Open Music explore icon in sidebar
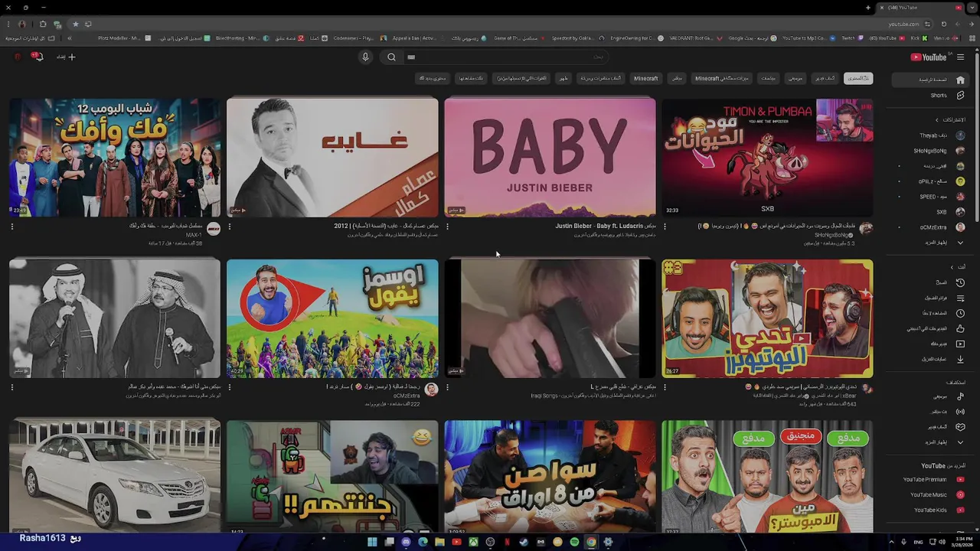The image size is (980, 551). (x=960, y=396)
